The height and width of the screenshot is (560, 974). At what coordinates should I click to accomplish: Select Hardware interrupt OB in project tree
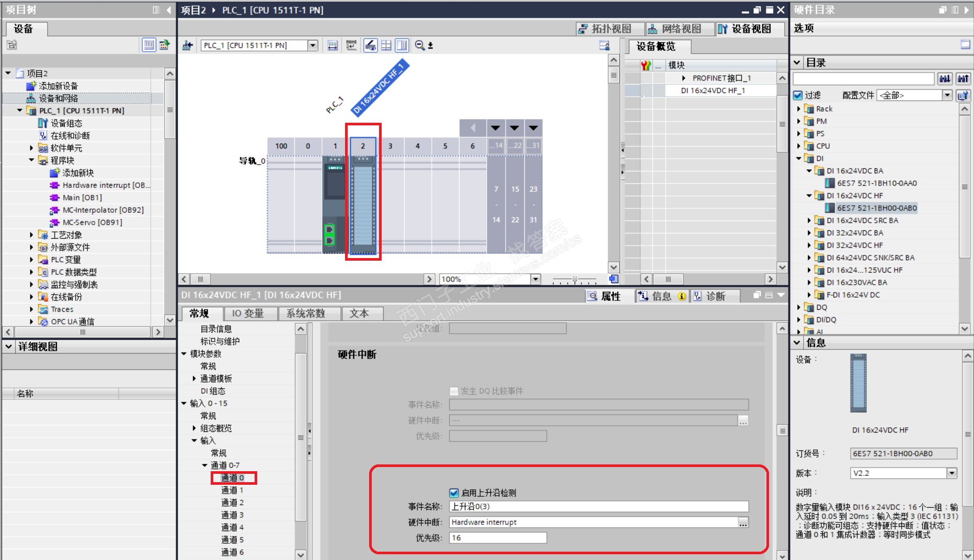click(x=106, y=185)
